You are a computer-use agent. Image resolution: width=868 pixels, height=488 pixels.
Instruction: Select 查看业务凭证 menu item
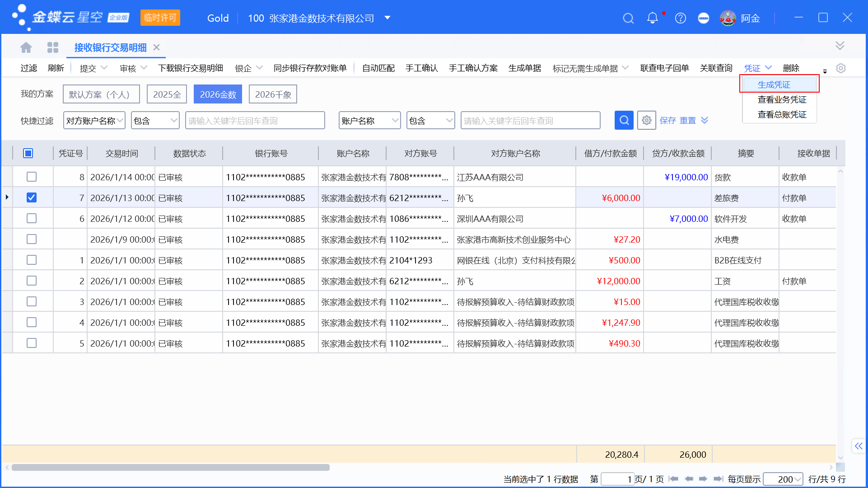(x=782, y=99)
